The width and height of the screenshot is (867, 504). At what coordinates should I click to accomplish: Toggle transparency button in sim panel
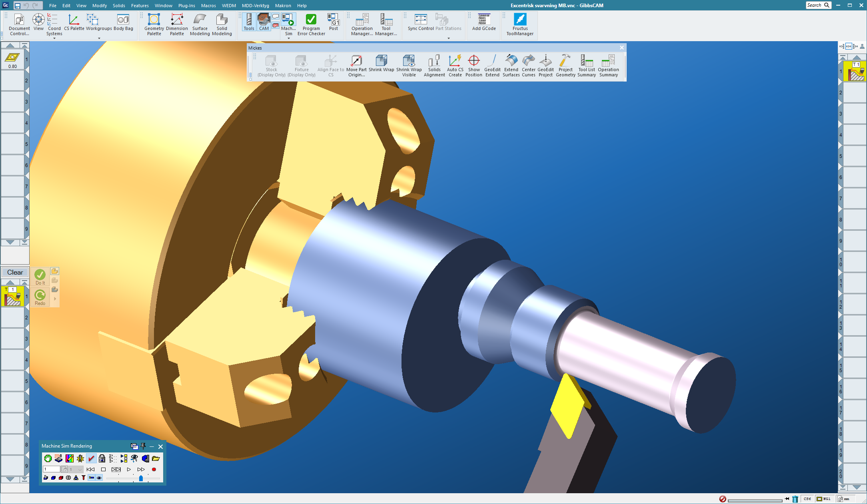coord(68,478)
